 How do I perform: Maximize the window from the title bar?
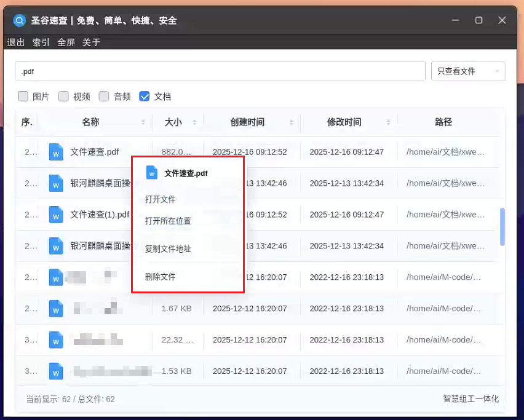[x=478, y=20]
